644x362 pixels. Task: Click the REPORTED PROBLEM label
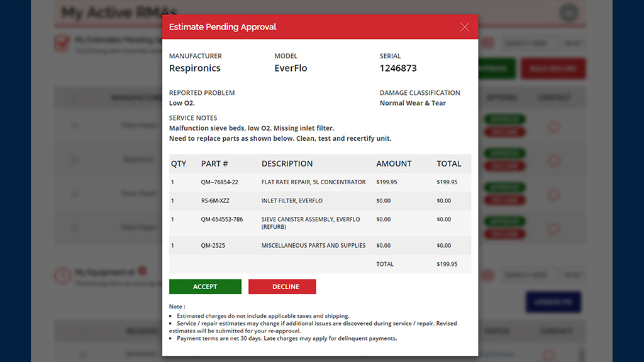tap(202, 93)
